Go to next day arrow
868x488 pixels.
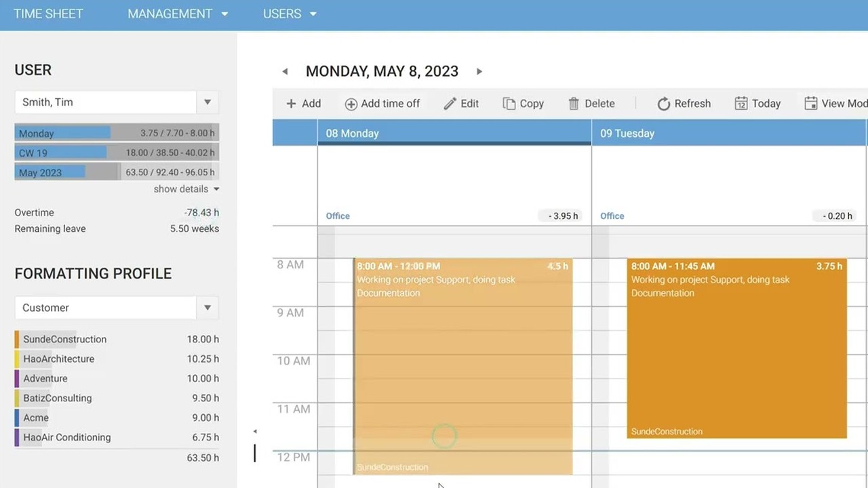[x=479, y=71]
